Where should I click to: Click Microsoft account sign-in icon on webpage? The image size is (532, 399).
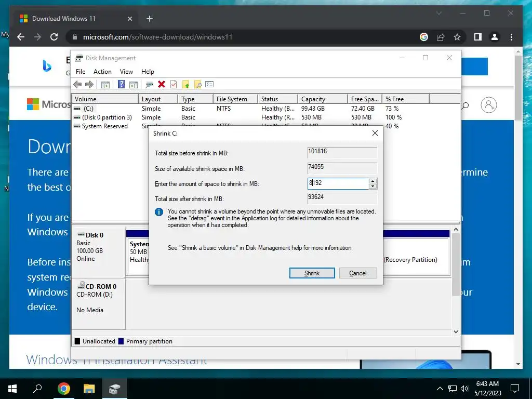point(488,105)
